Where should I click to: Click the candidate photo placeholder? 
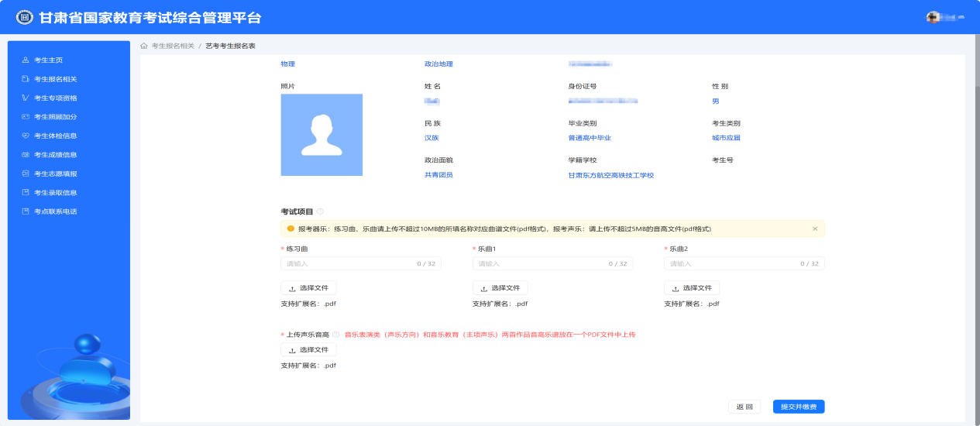[322, 135]
